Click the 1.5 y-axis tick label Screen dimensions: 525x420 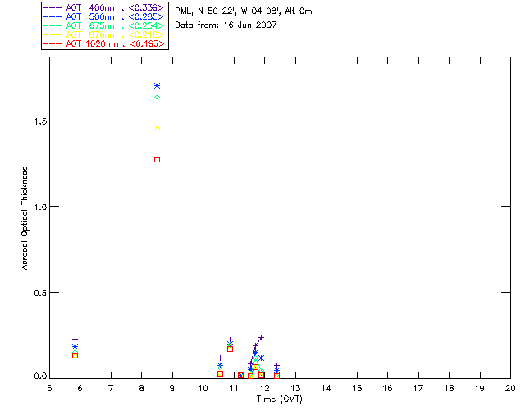point(40,121)
